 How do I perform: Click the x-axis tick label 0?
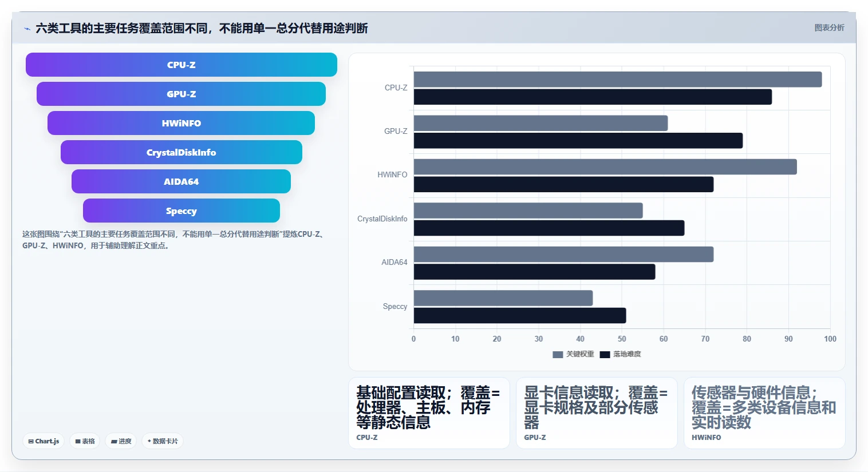click(x=413, y=339)
